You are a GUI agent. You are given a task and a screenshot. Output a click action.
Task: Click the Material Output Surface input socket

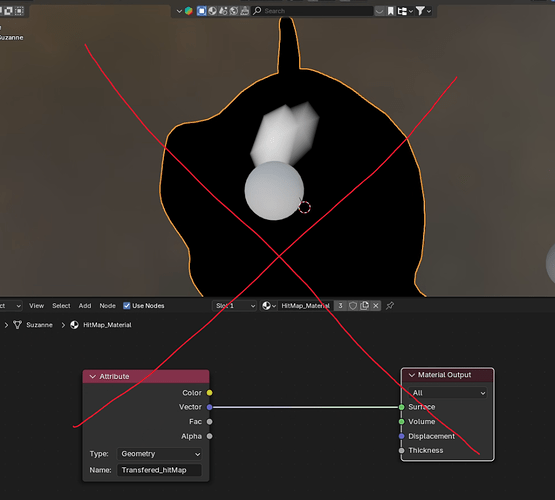401,407
